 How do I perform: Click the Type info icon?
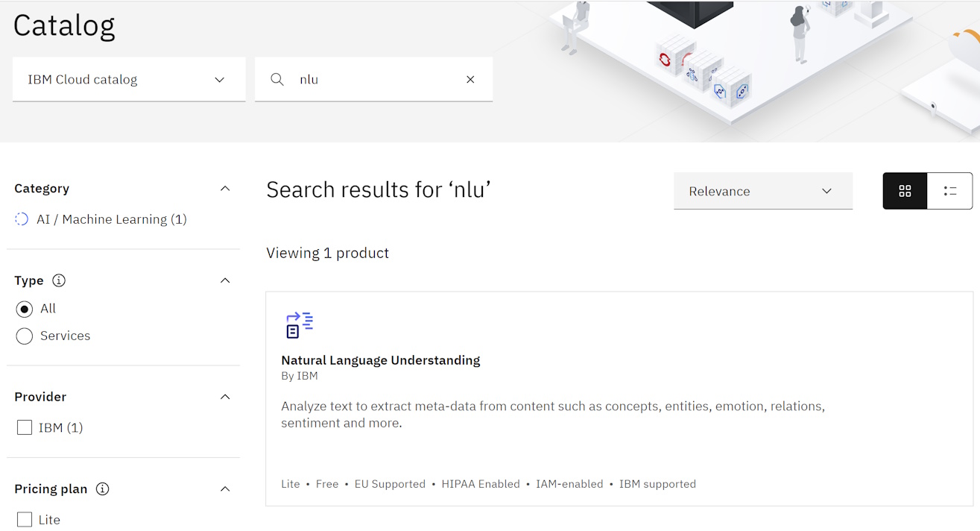click(59, 280)
